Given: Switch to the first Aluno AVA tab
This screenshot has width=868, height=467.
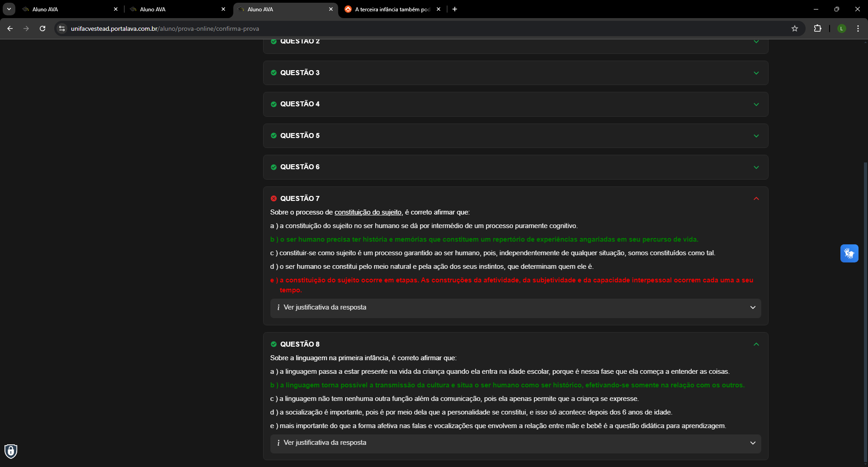Looking at the screenshot, I should click(68, 9).
